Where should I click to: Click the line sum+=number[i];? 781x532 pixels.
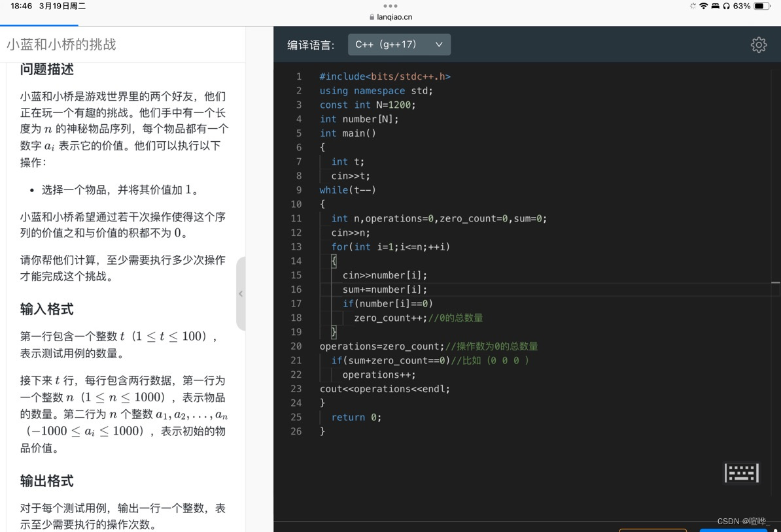click(385, 289)
